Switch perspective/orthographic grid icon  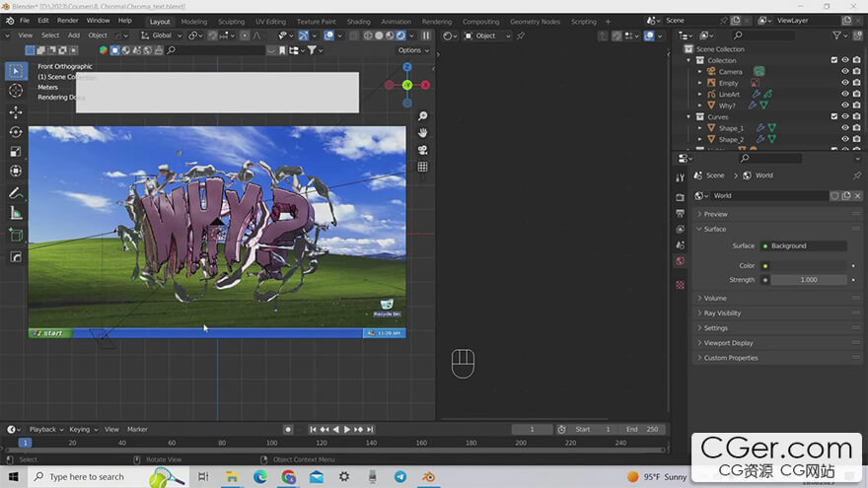[423, 167]
